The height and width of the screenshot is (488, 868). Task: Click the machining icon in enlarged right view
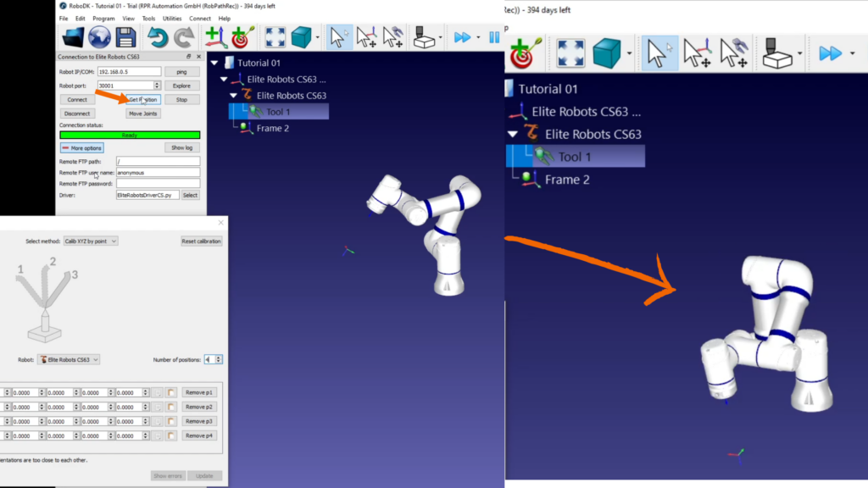tap(777, 53)
